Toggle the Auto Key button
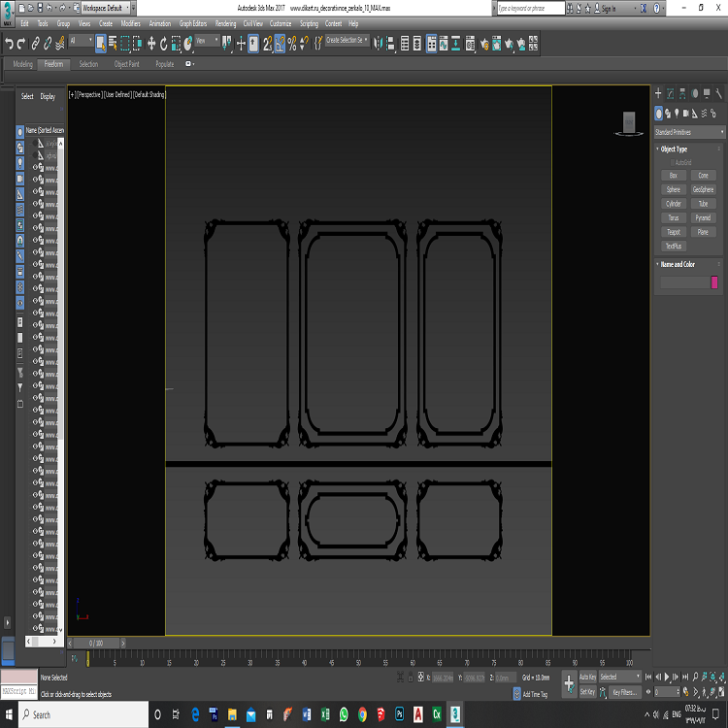 (587, 677)
